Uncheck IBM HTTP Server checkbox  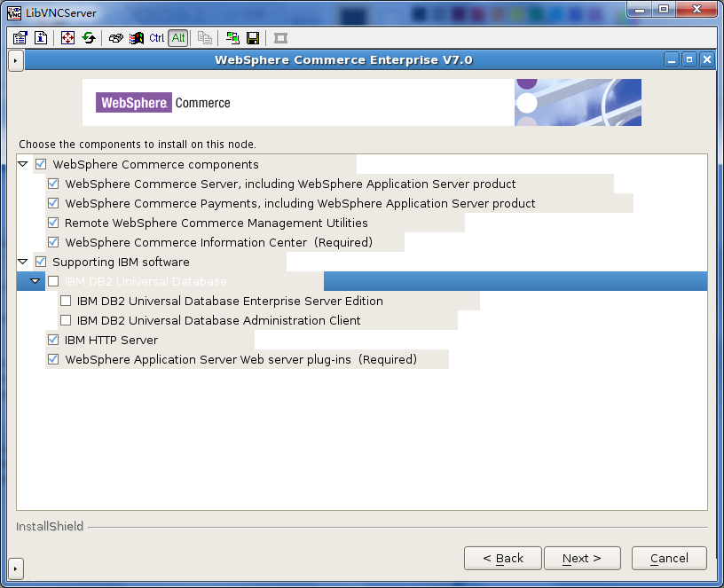(x=53, y=340)
